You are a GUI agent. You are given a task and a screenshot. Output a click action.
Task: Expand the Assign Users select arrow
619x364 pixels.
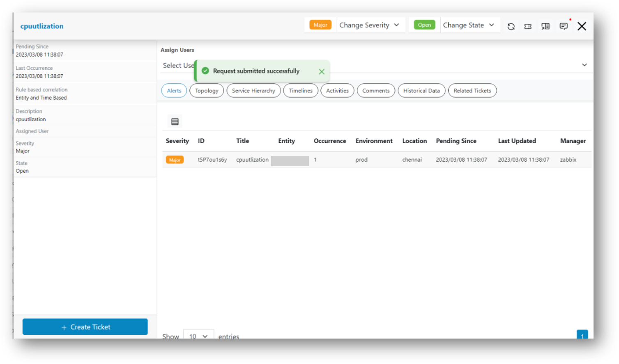pos(584,65)
